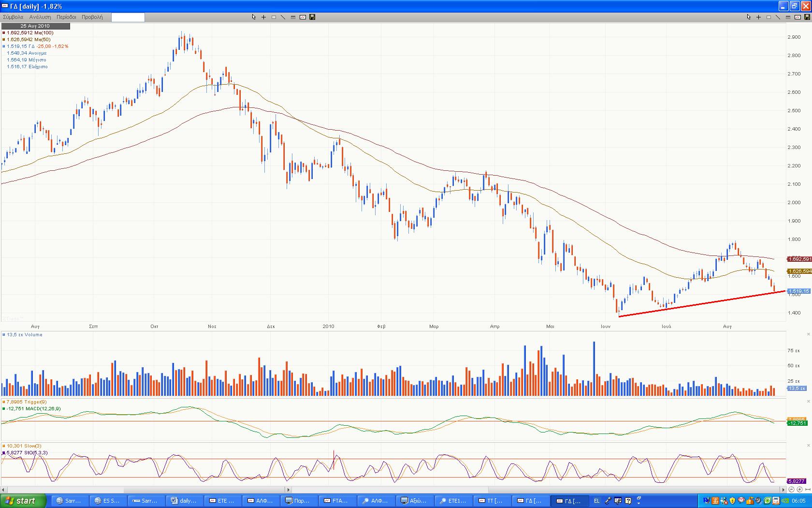Open the Ανάλυση menu

click(40, 17)
